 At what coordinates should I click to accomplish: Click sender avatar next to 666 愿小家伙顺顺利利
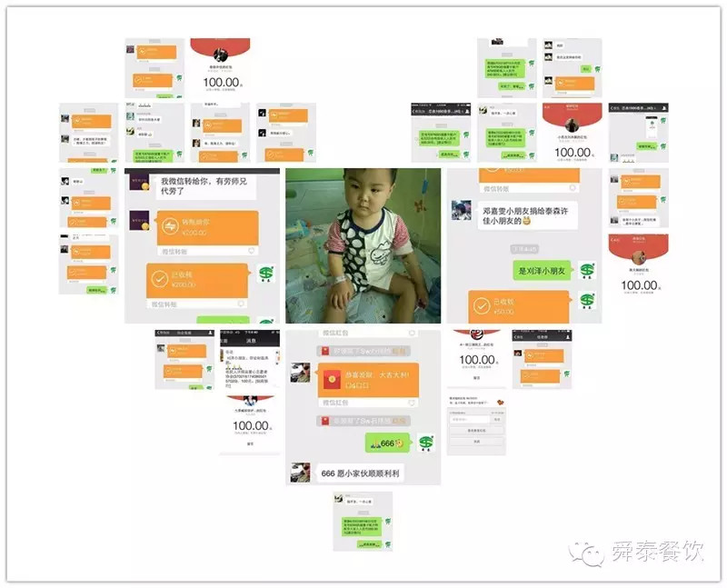(x=300, y=472)
